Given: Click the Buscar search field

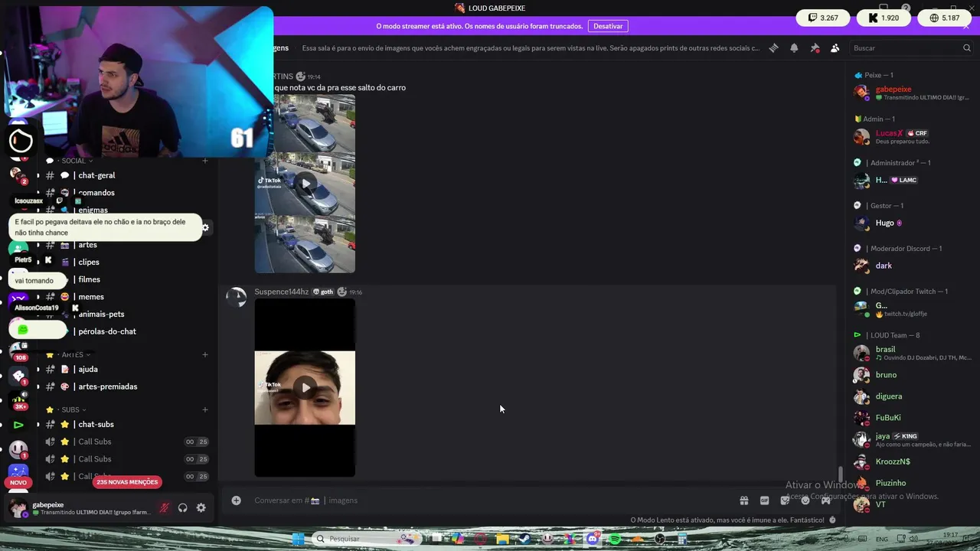Looking at the screenshot, I should pos(911,47).
